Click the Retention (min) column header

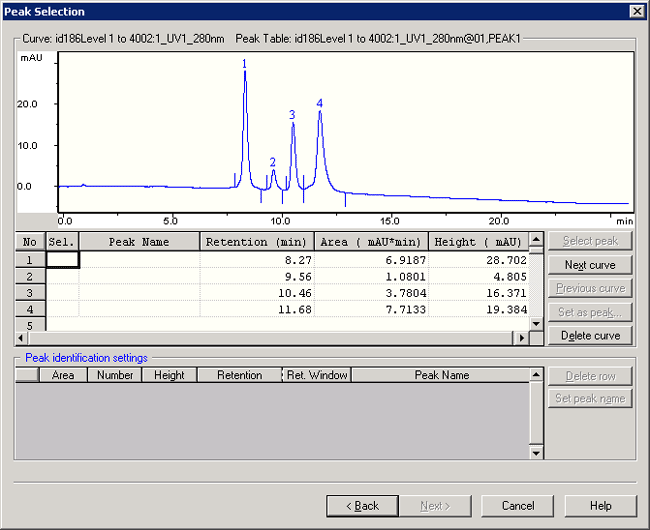257,242
